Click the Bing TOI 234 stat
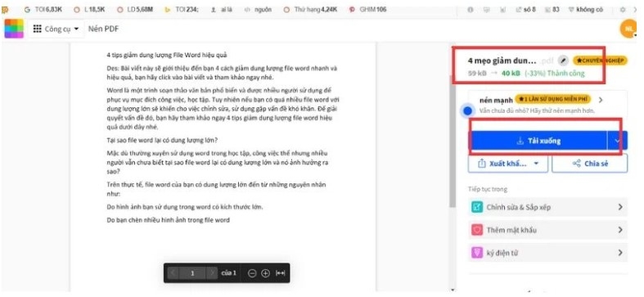 point(182,10)
